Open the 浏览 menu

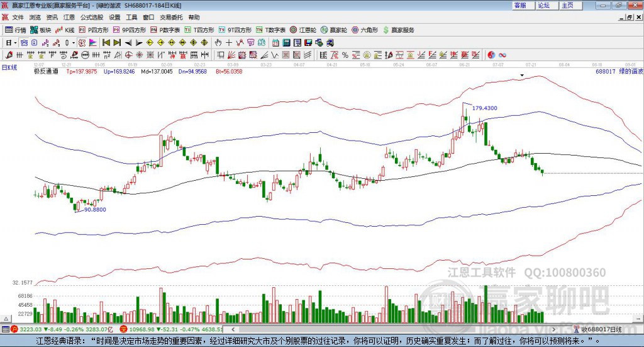(x=35, y=17)
